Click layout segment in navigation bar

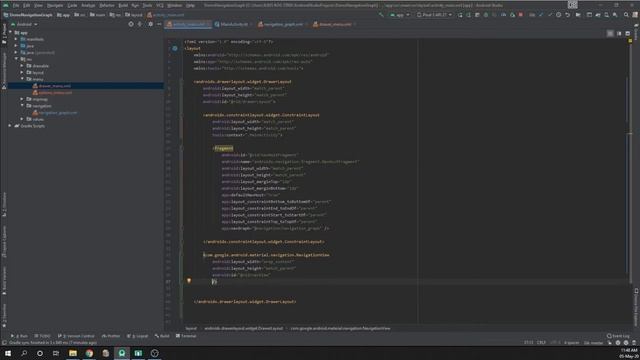pos(135,15)
